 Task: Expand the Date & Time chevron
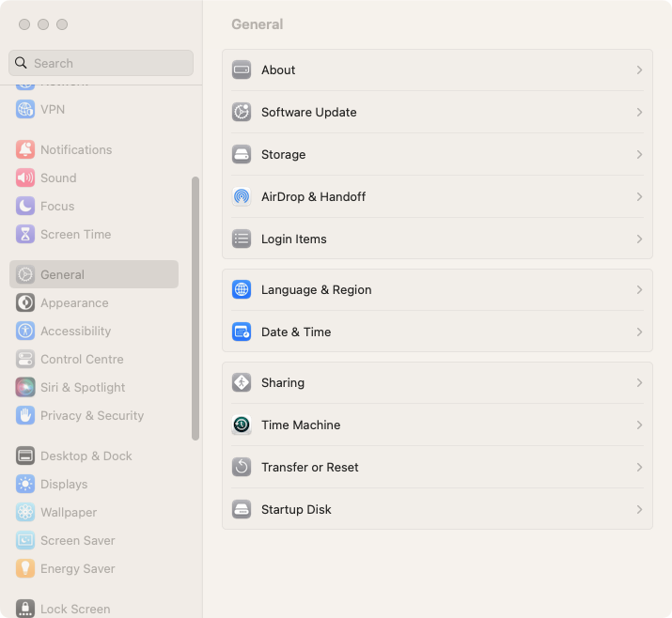(x=639, y=332)
